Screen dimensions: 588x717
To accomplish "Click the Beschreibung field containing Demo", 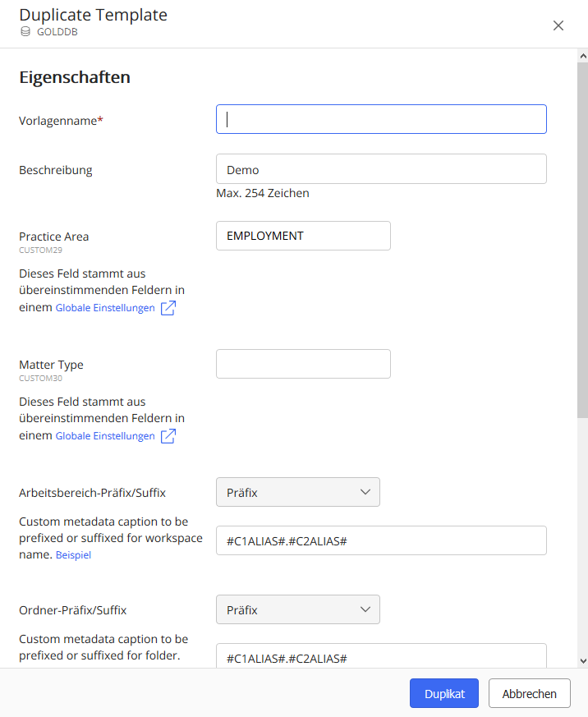I will tap(381, 169).
